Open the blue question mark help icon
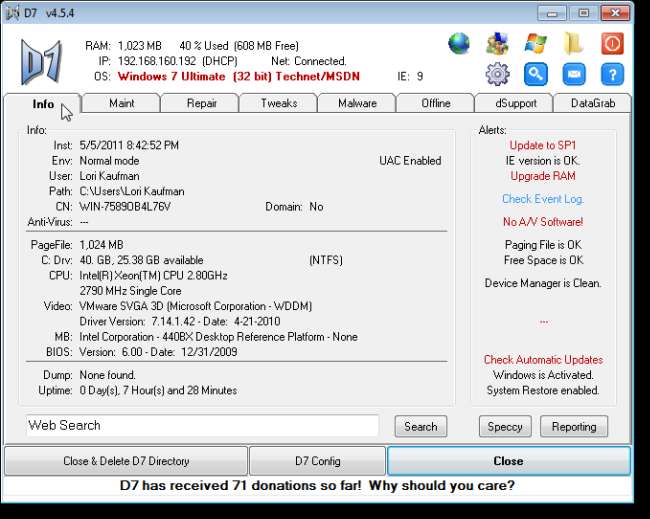 (x=612, y=74)
